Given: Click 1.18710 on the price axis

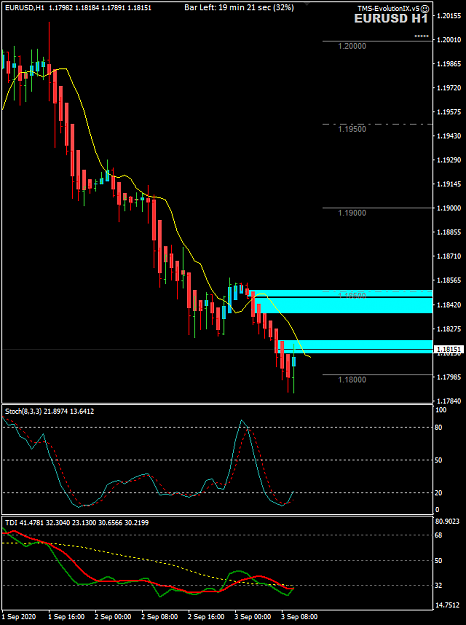Looking at the screenshot, I should [x=448, y=256].
